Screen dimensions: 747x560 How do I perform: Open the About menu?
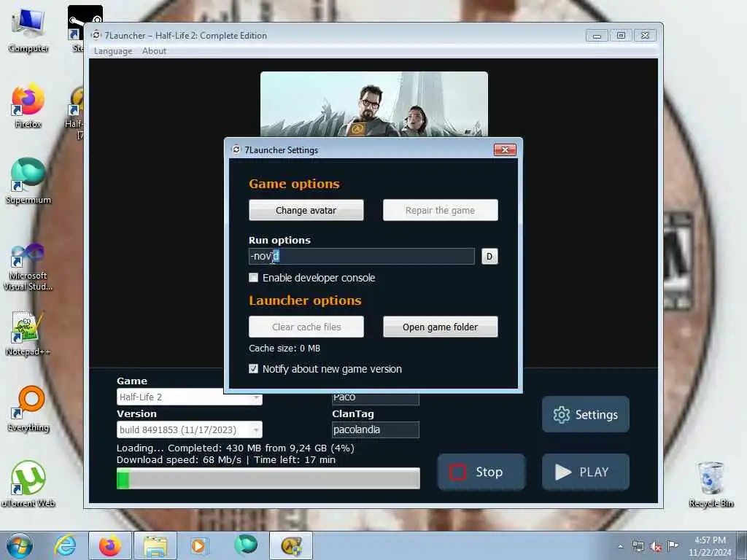point(154,51)
